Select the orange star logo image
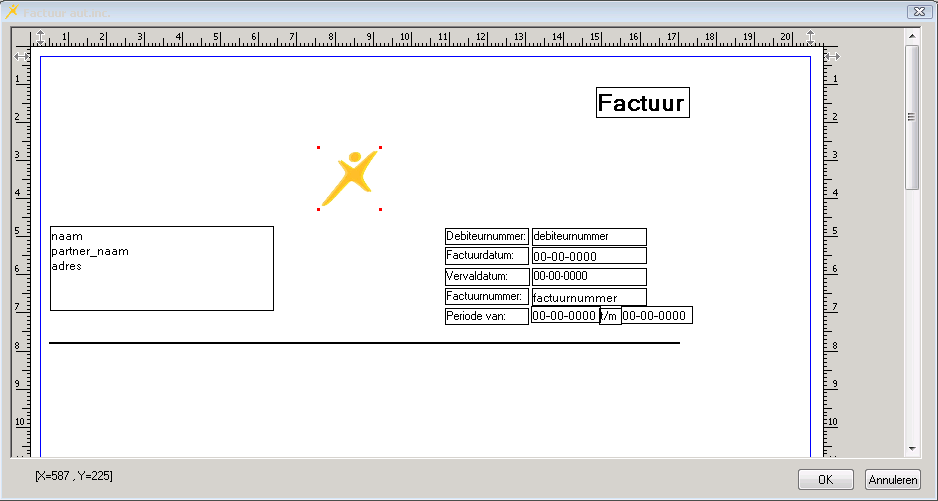This screenshot has width=938, height=501. pos(349,178)
